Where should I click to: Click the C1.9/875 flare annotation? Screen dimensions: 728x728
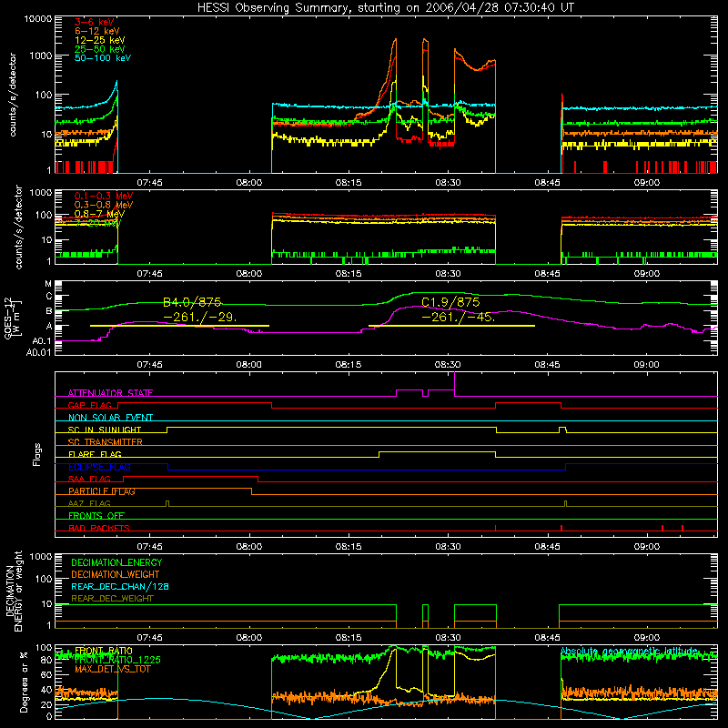[x=450, y=303]
